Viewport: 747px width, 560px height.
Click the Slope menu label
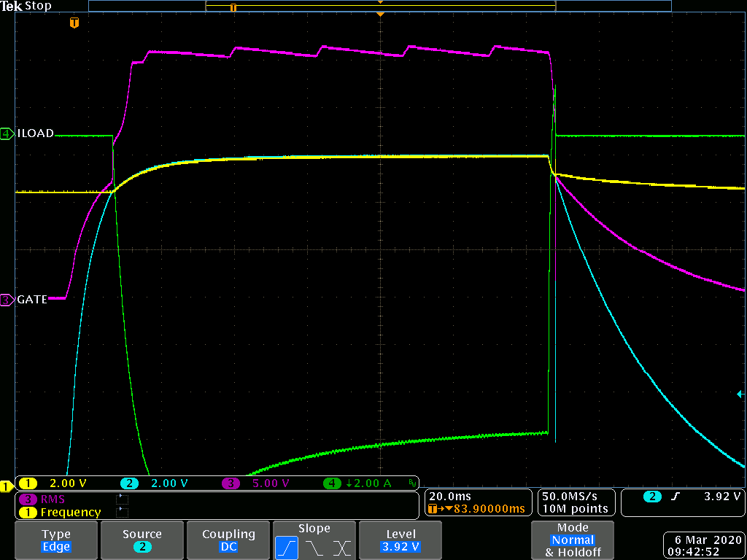[x=314, y=528]
